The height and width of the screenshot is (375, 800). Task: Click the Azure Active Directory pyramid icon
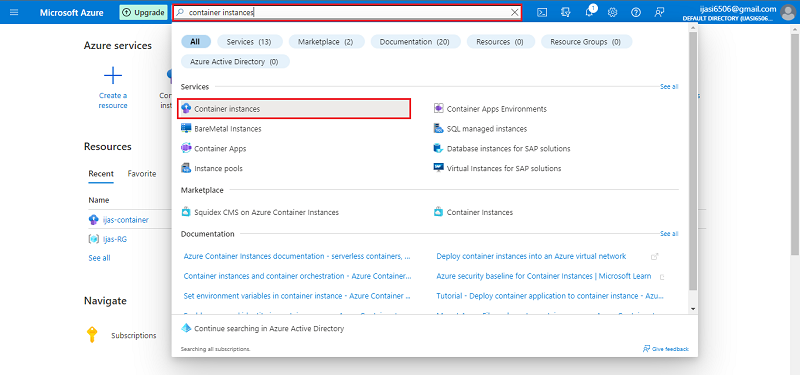(x=186, y=329)
